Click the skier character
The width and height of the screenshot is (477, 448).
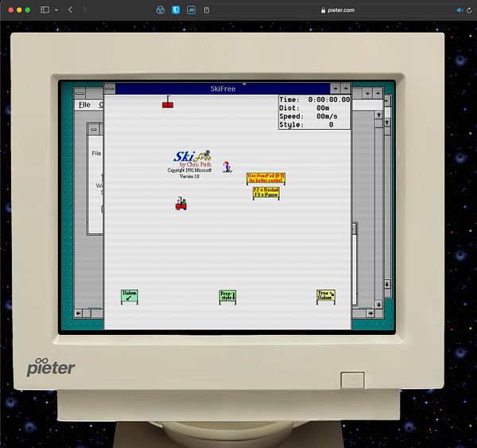coord(227,167)
